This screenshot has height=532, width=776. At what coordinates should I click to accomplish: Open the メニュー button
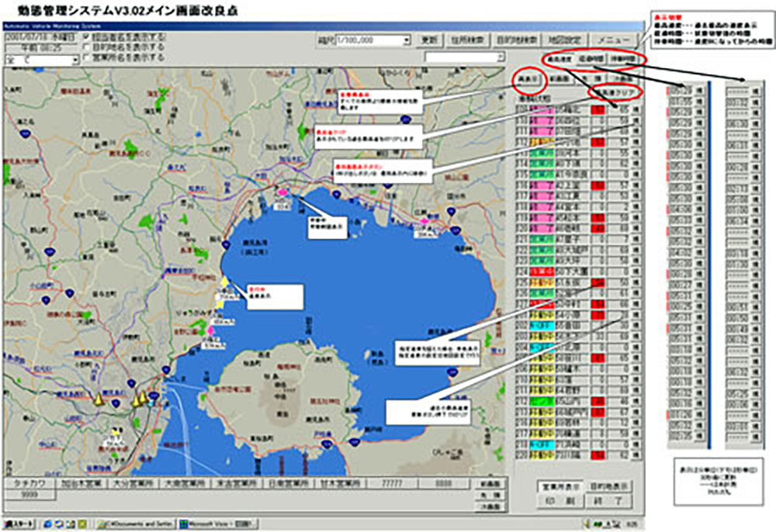point(614,40)
